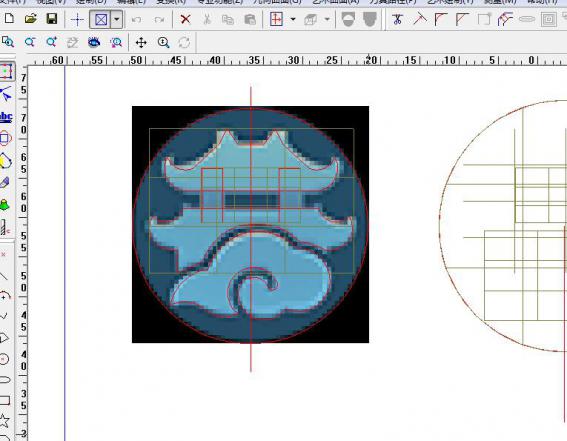Toggle the blue crosshair cursor button
Viewport: 567px width, 441px height.
tap(77, 20)
